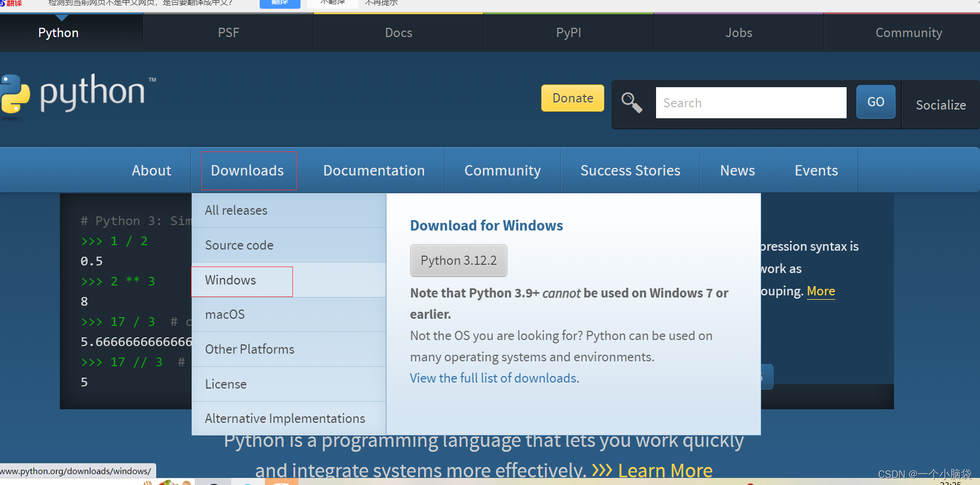980x485 pixels.
Task: Select Source code in Downloads submenu
Action: (x=289, y=245)
